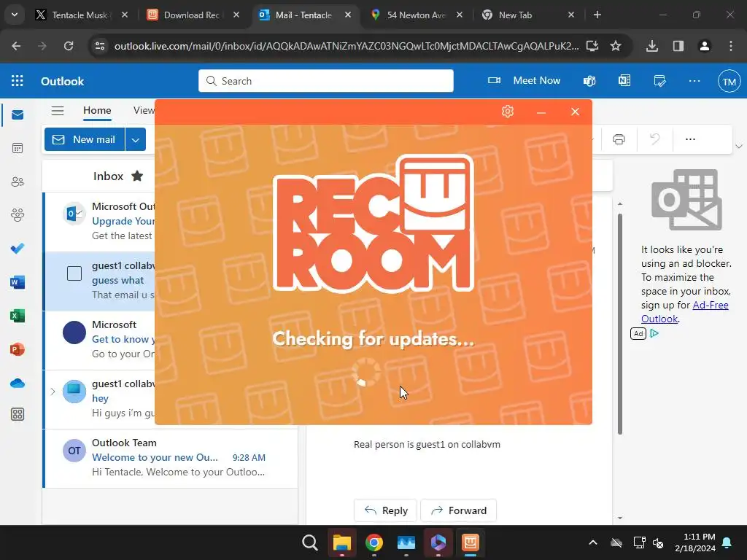
Task: Open the Ad-Free Outlook link
Action: (684, 311)
